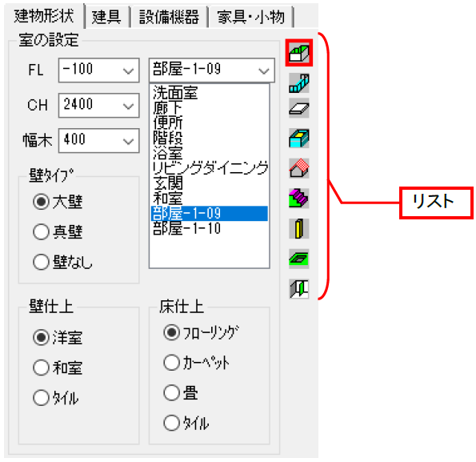The height and width of the screenshot is (462, 476).
Task: Select 部屋-1-10 in the room list
Action: click(210, 228)
